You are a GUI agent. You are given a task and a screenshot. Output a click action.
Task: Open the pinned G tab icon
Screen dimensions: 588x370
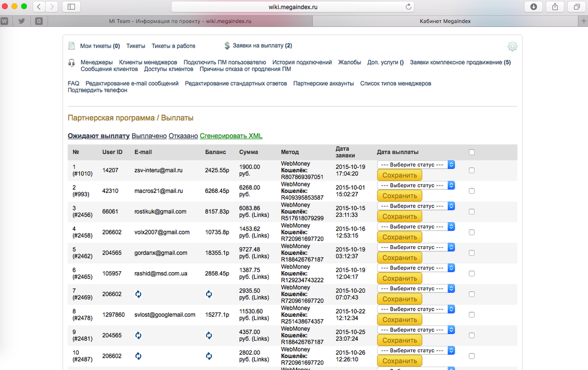[x=39, y=22]
